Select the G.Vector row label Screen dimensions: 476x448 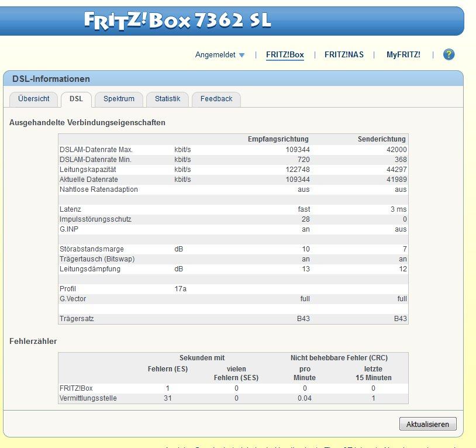[x=73, y=299]
